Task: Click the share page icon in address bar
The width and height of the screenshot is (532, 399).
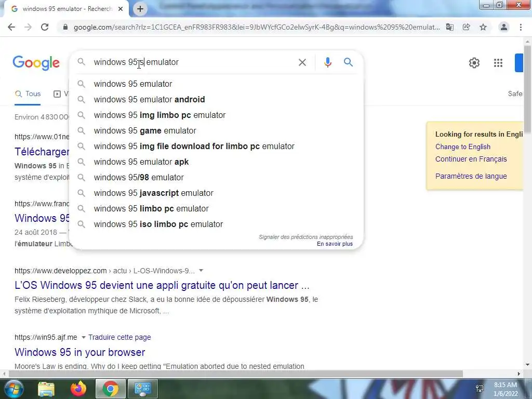Action: [467, 27]
